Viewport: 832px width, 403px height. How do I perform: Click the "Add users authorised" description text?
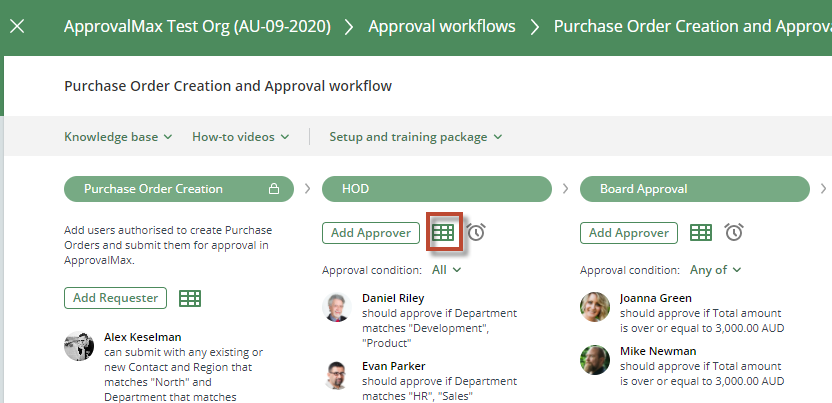(x=168, y=245)
